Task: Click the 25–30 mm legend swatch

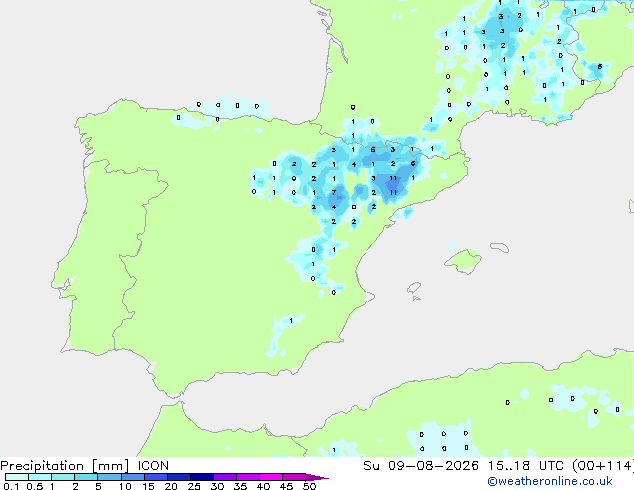Action: point(201,477)
